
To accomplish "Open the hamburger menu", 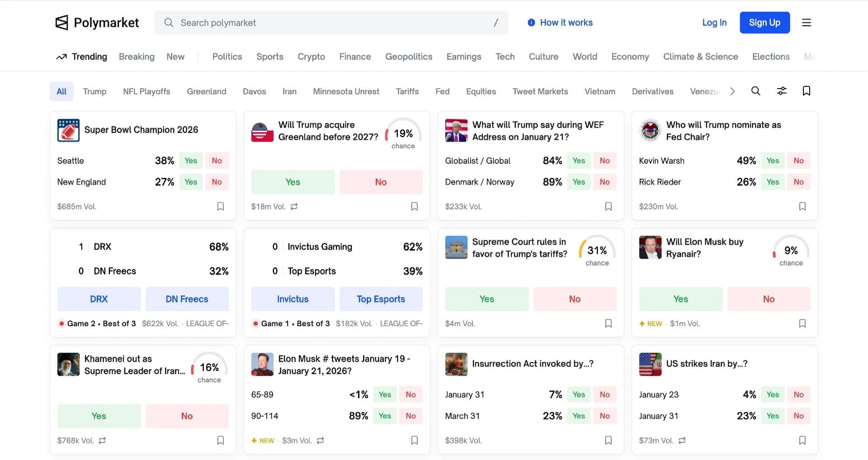I will [807, 23].
